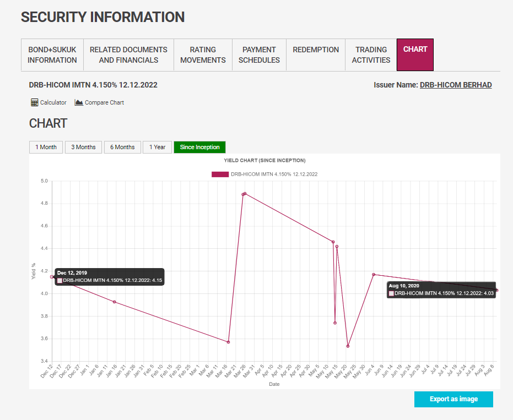
Task: Click the May low data point near 3.53
Action: pos(348,346)
